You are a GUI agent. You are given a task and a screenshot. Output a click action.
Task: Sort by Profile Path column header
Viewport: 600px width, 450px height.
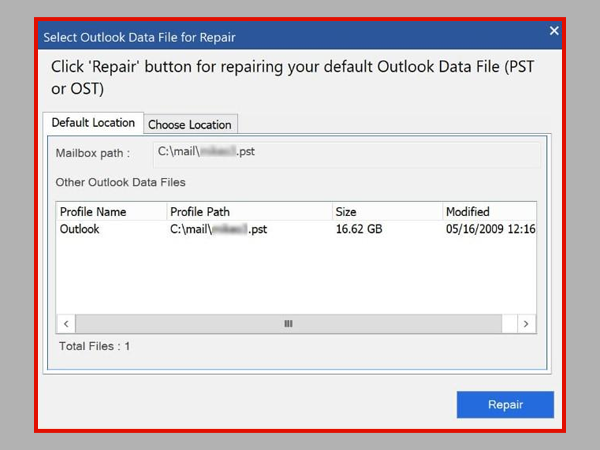249,211
